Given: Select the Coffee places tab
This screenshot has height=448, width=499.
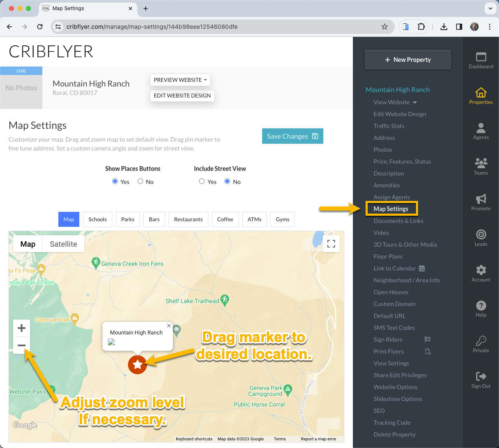Looking at the screenshot, I should 225,219.
